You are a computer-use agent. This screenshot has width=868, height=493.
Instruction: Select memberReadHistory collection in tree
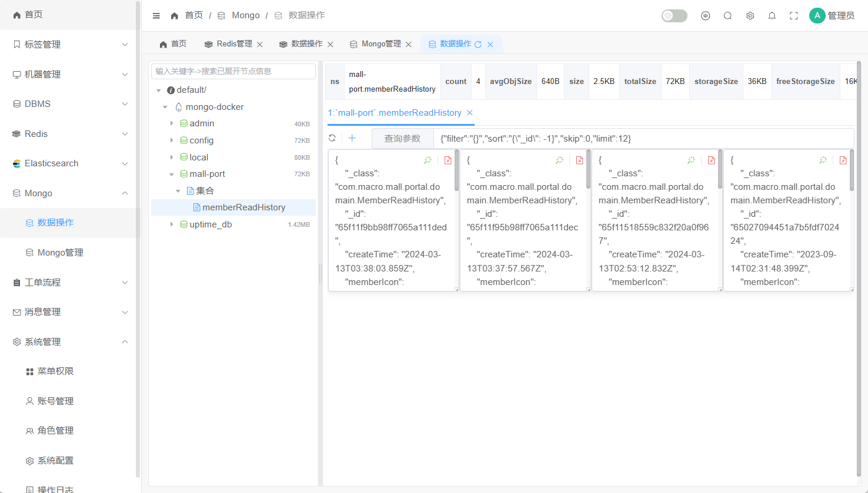[243, 207]
